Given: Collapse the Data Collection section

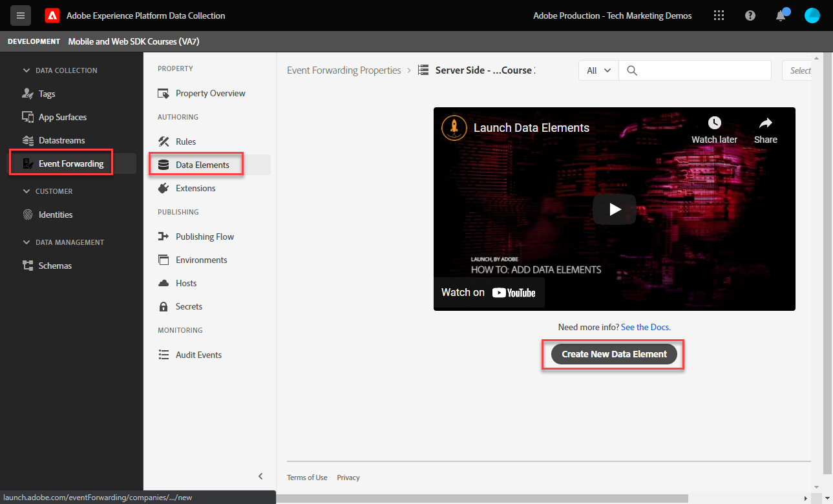Looking at the screenshot, I should tap(26, 70).
